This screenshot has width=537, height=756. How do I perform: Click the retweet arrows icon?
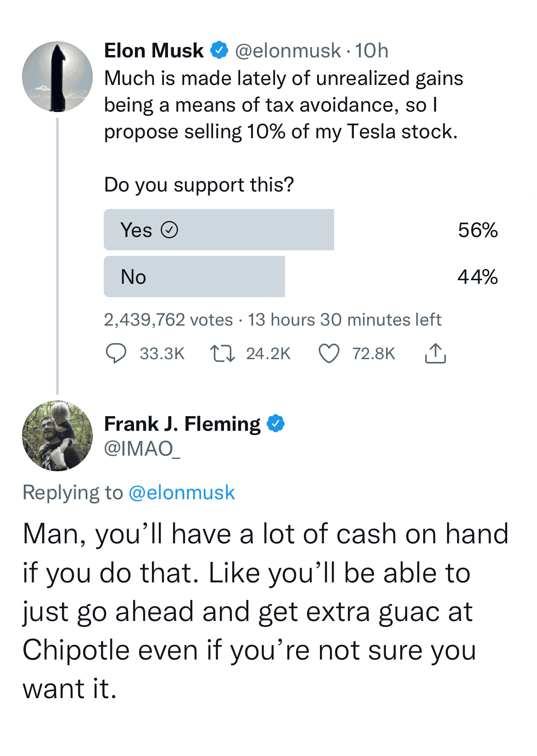coord(222,354)
